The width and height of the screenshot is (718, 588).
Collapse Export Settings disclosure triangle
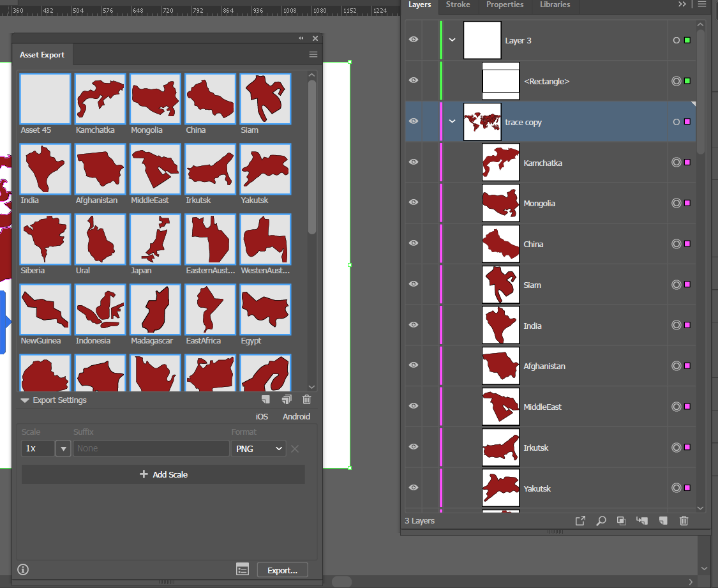[25, 400]
